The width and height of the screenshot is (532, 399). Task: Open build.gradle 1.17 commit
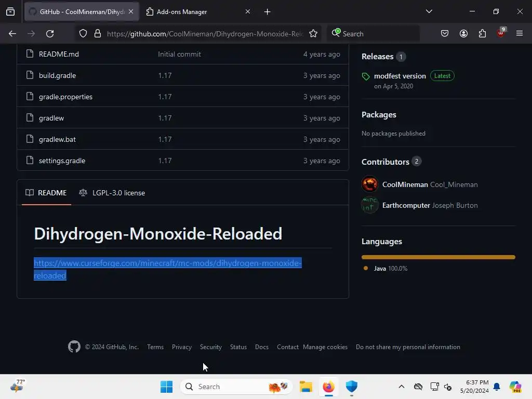point(165,76)
